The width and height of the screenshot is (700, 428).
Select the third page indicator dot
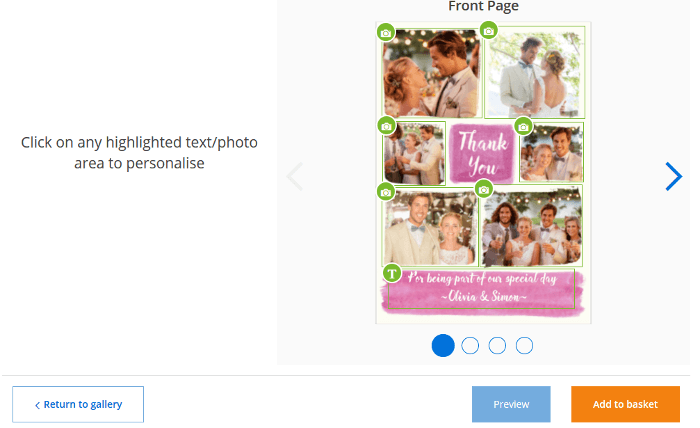pyautogui.click(x=497, y=345)
